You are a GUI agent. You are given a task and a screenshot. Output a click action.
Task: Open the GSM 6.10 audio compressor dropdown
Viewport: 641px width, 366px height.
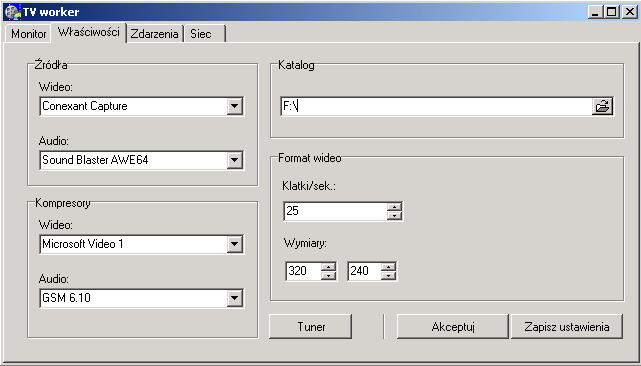point(234,298)
